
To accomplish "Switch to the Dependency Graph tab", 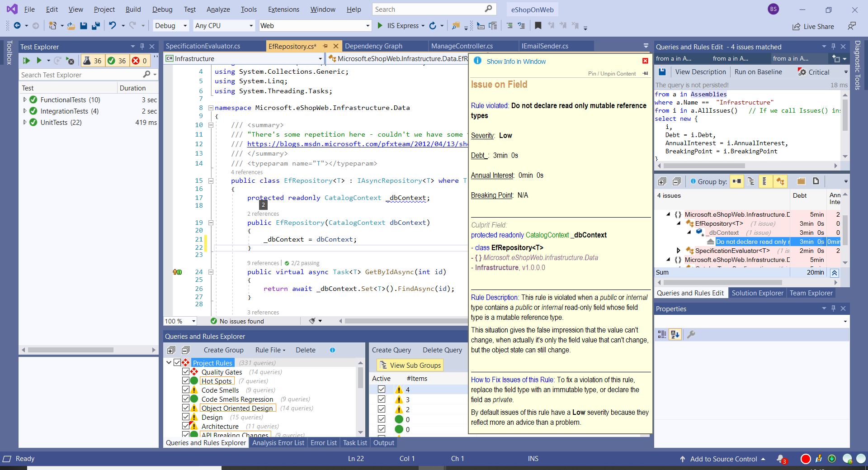I will coord(373,46).
